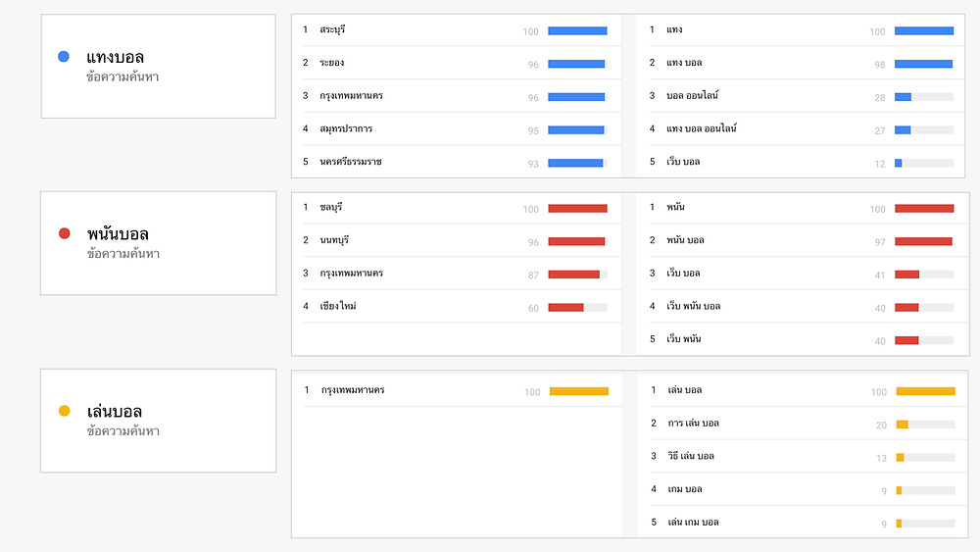The height and width of the screenshot is (552, 980).
Task: Click the related query เว็บ พนัน บอล
Action: click(693, 306)
